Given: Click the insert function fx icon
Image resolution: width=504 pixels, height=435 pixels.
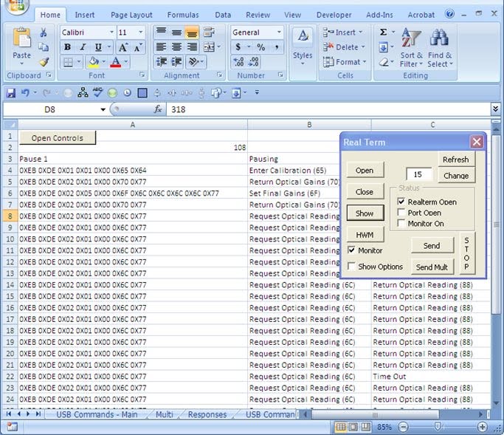Looking at the screenshot, I should tap(157, 109).
